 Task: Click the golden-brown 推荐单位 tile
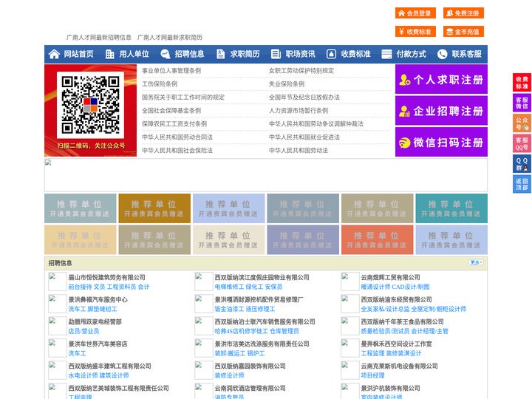click(x=154, y=208)
